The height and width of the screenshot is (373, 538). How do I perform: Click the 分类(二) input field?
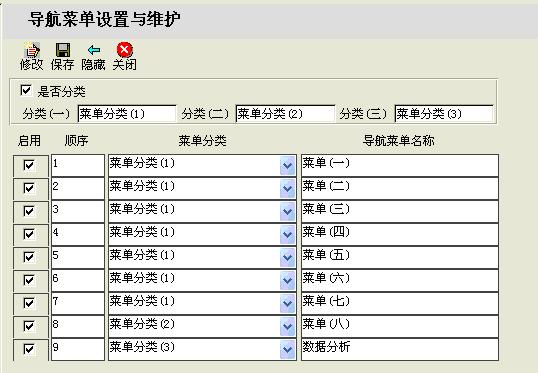pos(285,114)
